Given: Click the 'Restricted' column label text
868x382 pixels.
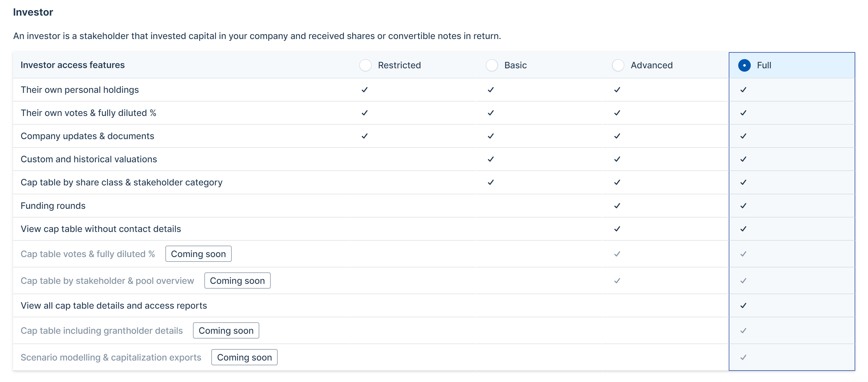Looking at the screenshot, I should [399, 65].
